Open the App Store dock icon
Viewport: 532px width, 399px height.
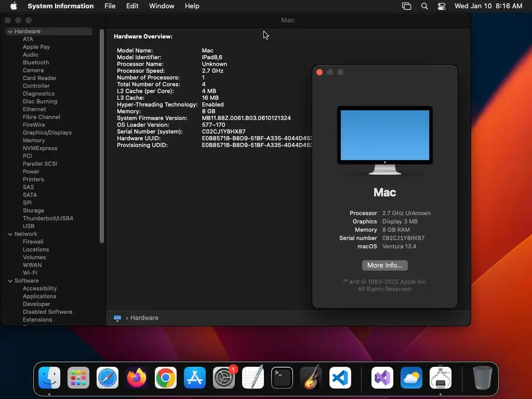(x=195, y=378)
